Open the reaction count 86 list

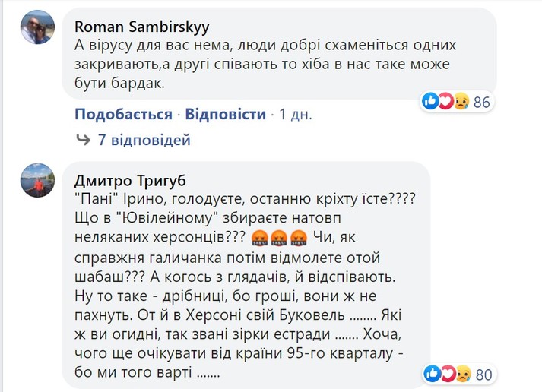click(x=482, y=102)
